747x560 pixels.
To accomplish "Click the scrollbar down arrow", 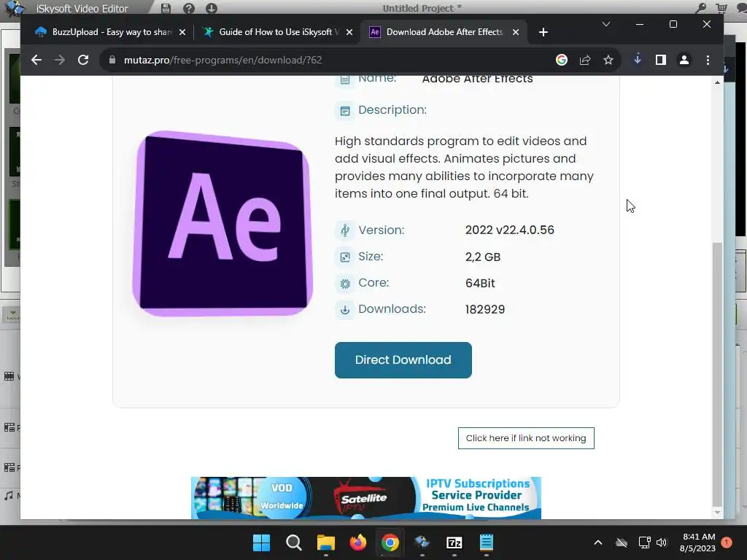I will pos(717,513).
